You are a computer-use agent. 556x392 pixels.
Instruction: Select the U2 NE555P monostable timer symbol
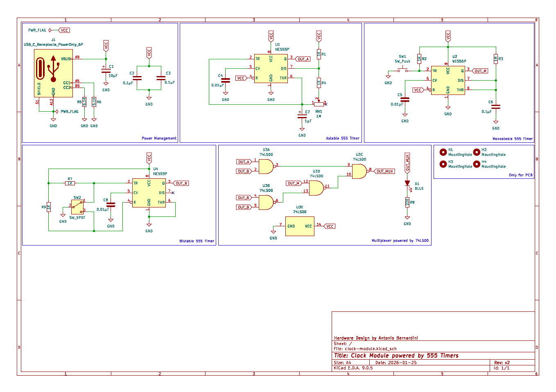pos(448,80)
